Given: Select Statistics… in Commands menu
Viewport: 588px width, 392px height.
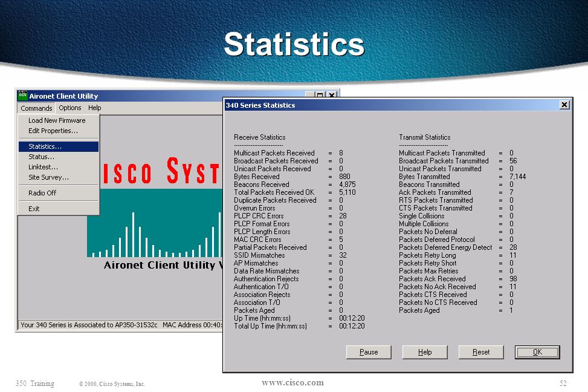Looking at the screenshot, I should (x=59, y=146).
